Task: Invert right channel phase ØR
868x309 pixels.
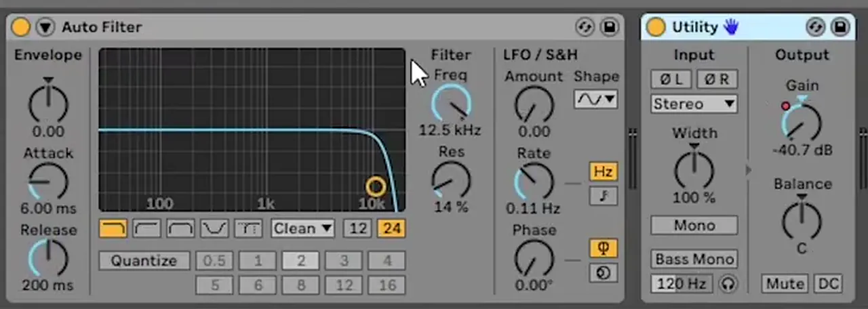Action: (717, 79)
